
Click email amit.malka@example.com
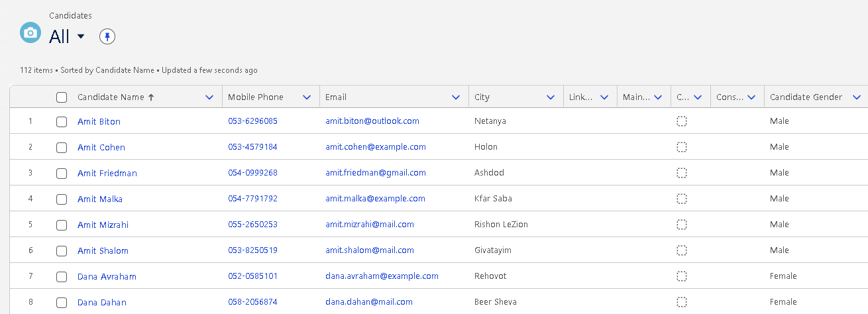375,199
